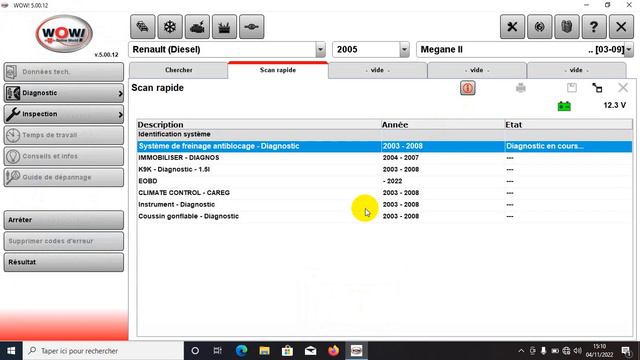Open the third 'vide' tab
The image size is (640, 360).
click(x=576, y=70)
